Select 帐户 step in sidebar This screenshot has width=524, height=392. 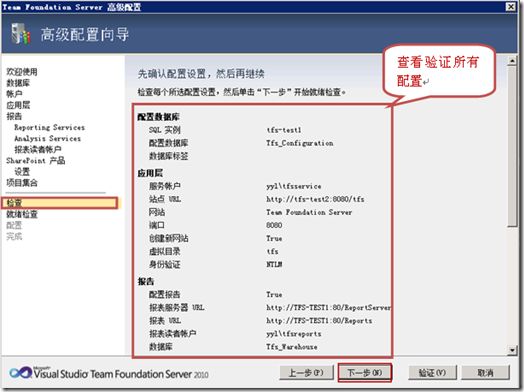(x=14, y=94)
